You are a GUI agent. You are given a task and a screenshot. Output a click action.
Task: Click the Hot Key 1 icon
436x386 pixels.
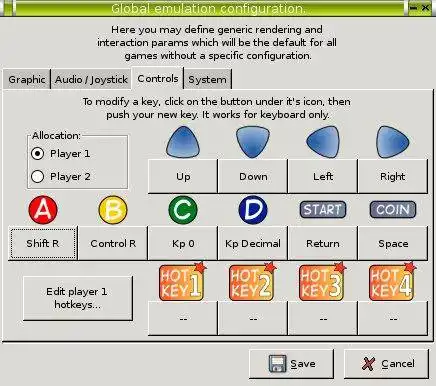coord(183,282)
